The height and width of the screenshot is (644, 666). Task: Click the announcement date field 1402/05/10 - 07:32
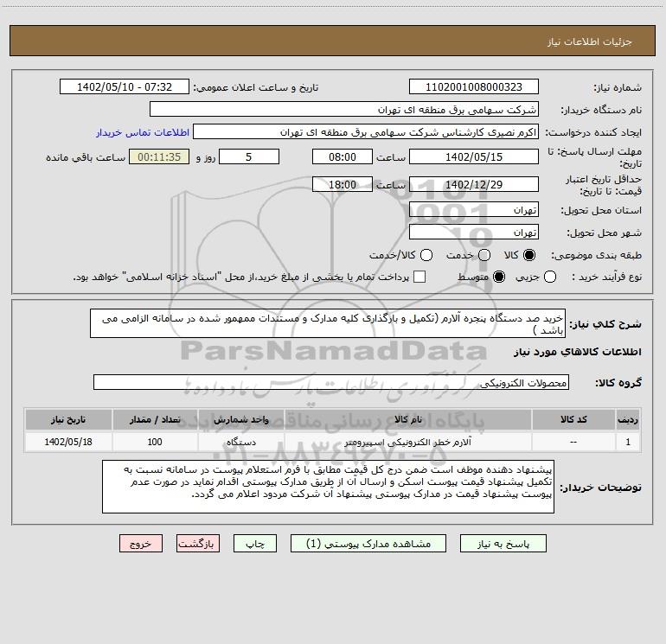(x=125, y=87)
